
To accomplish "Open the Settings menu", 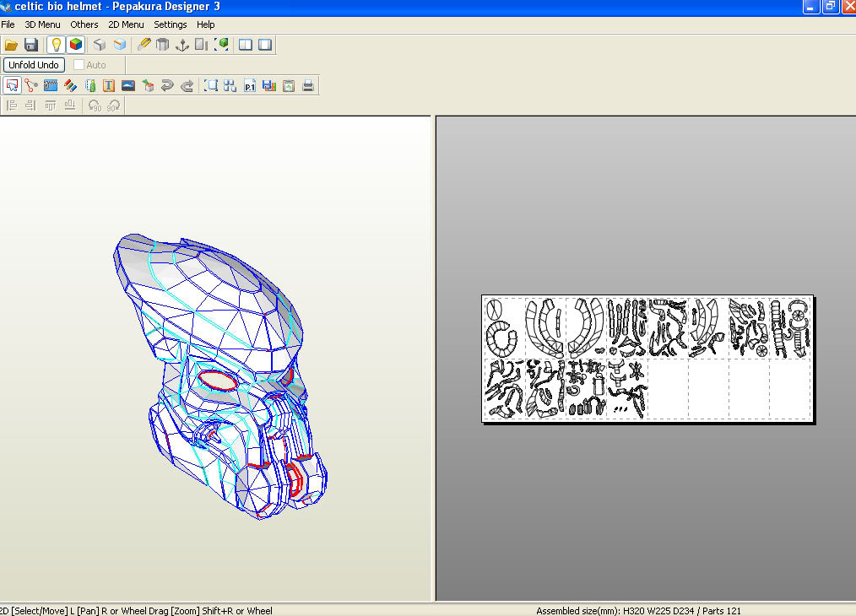I will pos(171,24).
